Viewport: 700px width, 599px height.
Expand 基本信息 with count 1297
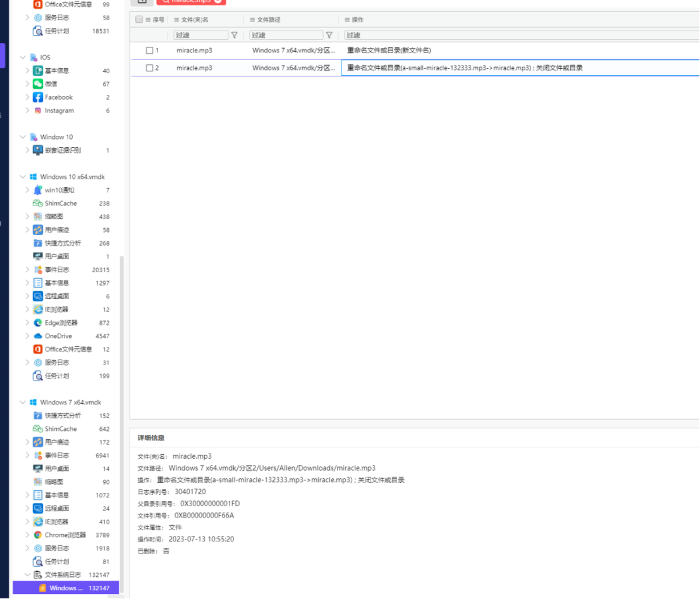click(x=27, y=283)
